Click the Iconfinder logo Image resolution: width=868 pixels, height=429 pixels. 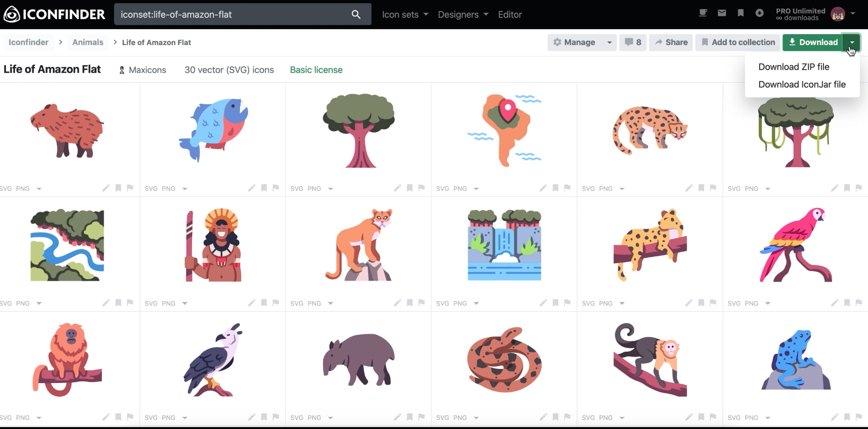(x=55, y=14)
